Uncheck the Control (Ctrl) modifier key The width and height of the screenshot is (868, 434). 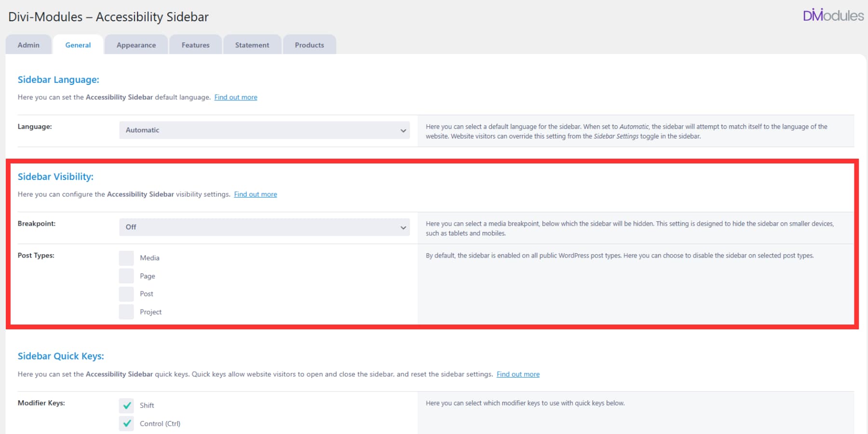126,423
